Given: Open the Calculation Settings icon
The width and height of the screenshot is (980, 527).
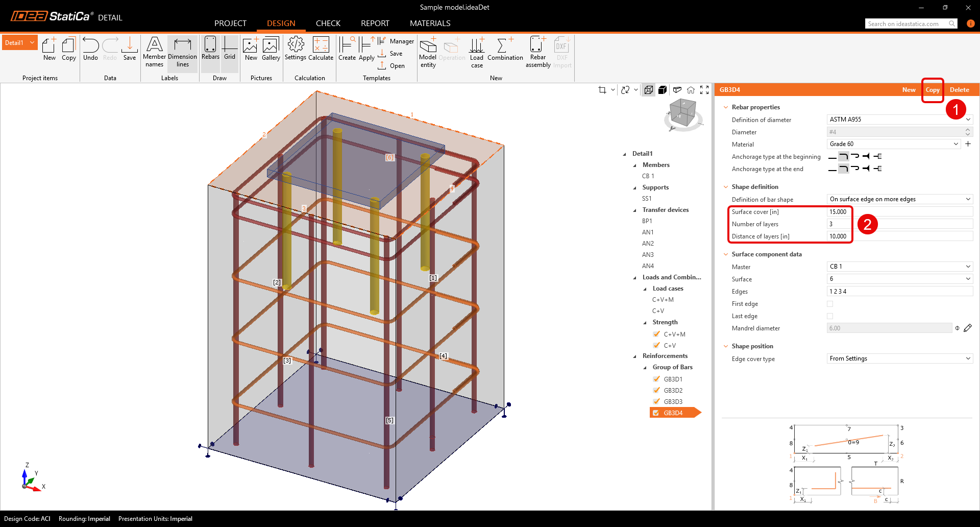Looking at the screenshot, I should (x=296, y=49).
